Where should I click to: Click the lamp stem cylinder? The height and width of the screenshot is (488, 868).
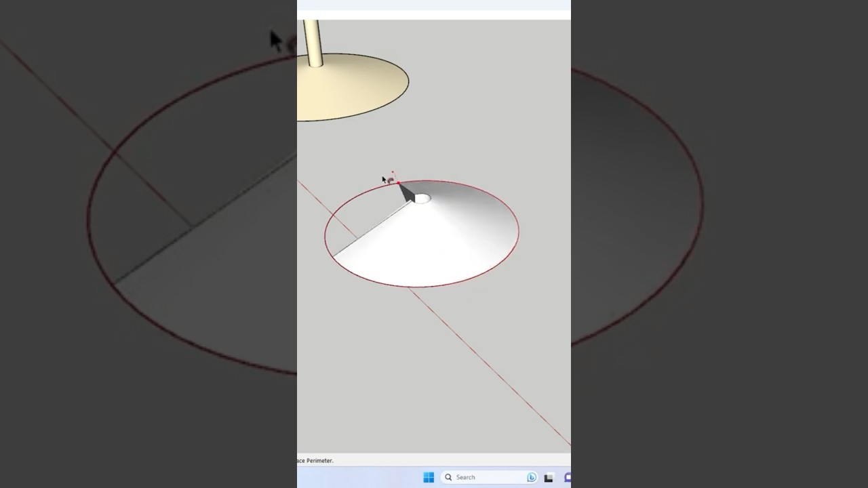312,42
